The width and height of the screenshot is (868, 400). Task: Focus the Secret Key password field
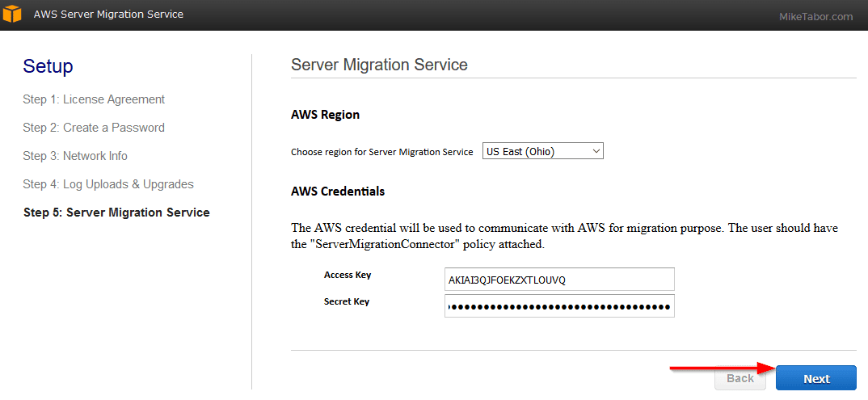[559, 306]
